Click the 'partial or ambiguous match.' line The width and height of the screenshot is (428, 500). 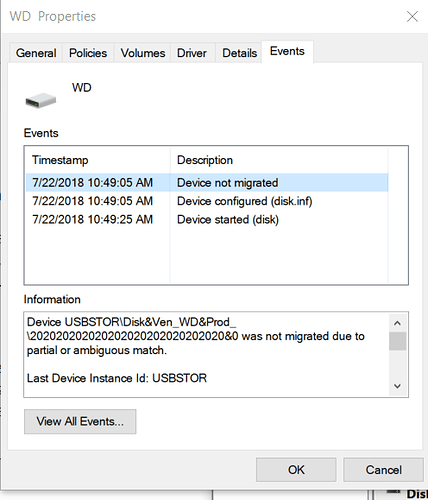(x=97, y=350)
